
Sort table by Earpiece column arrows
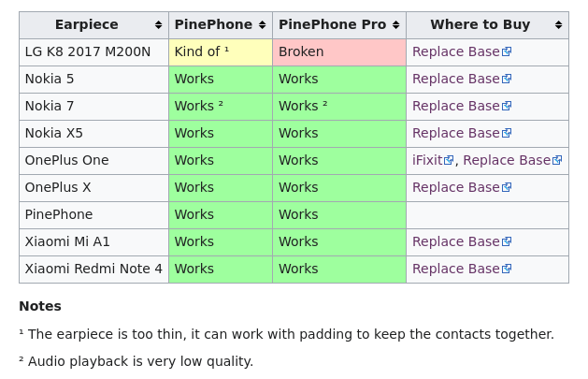tap(159, 25)
